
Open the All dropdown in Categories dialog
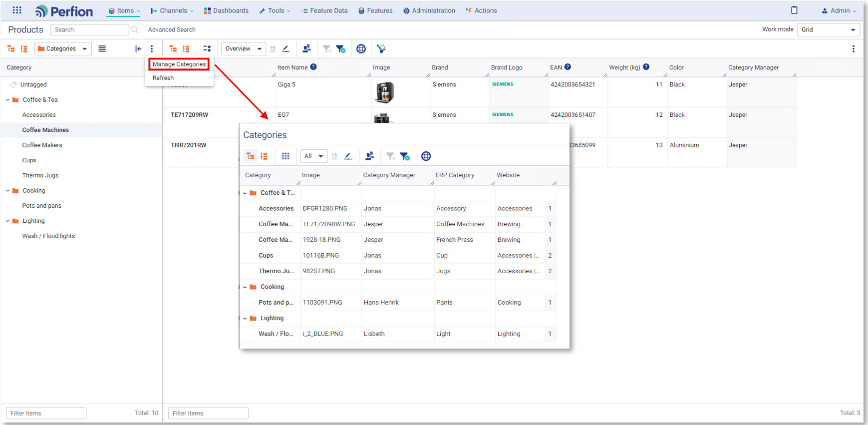click(x=313, y=156)
